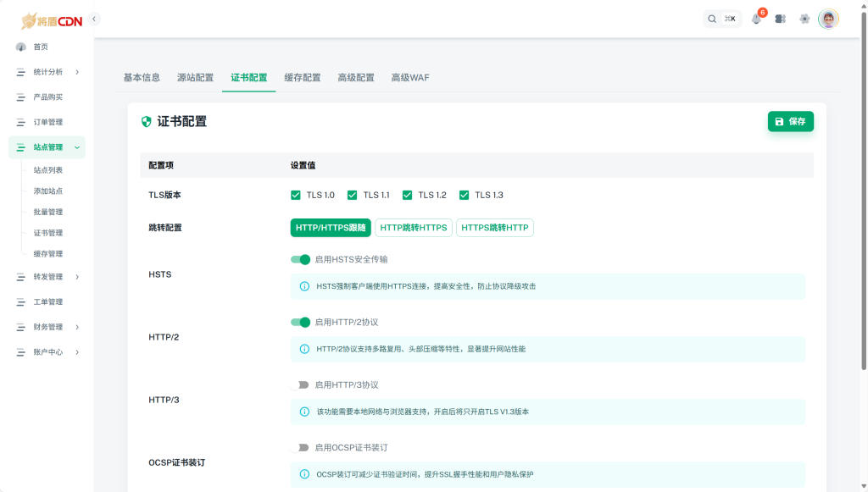Open the apps grid icon beside the bell
The height and width of the screenshot is (492, 868).
pyautogui.click(x=780, y=18)
